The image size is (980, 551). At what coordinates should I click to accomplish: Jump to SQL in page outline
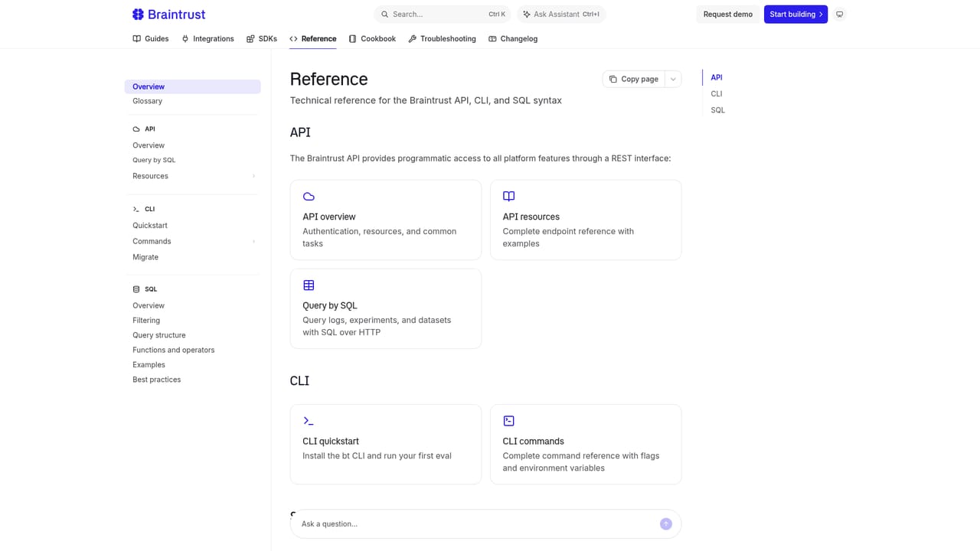[717, 110]
